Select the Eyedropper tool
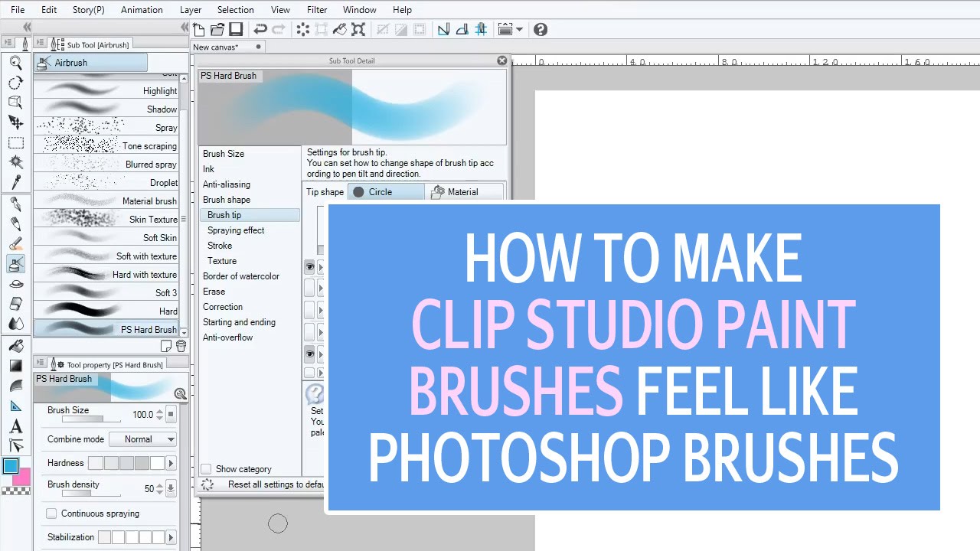The height and width of the screenshot is (551, 980). coord(15,182)
